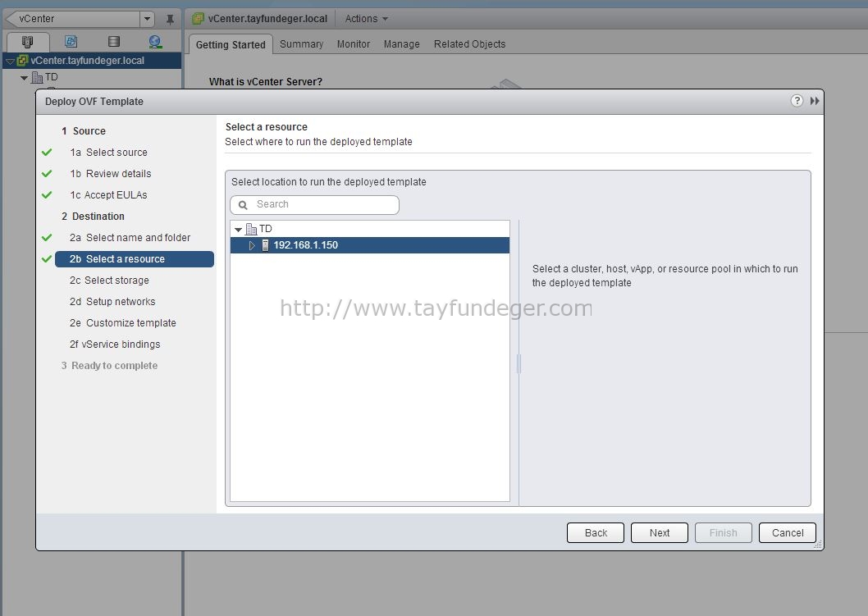868x616 pixels.
Task: Open the Networking inventory tab icon
Action: 156,42
